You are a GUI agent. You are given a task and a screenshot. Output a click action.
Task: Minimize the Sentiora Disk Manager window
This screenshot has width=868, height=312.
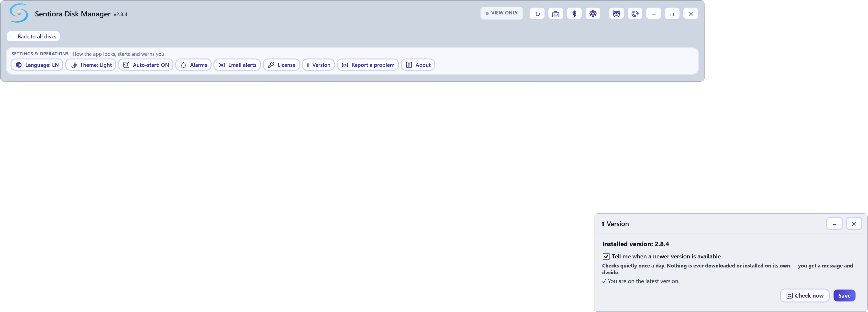[653, 14]
